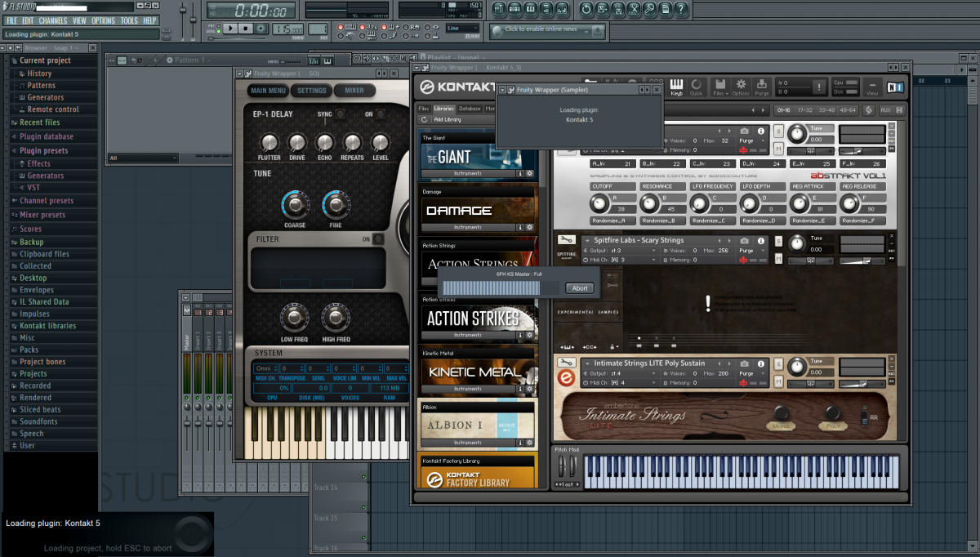This screenshot has width=980, height=557.
Task: Toggle EP-1 delay SYNC
Action: coord(339,114)
